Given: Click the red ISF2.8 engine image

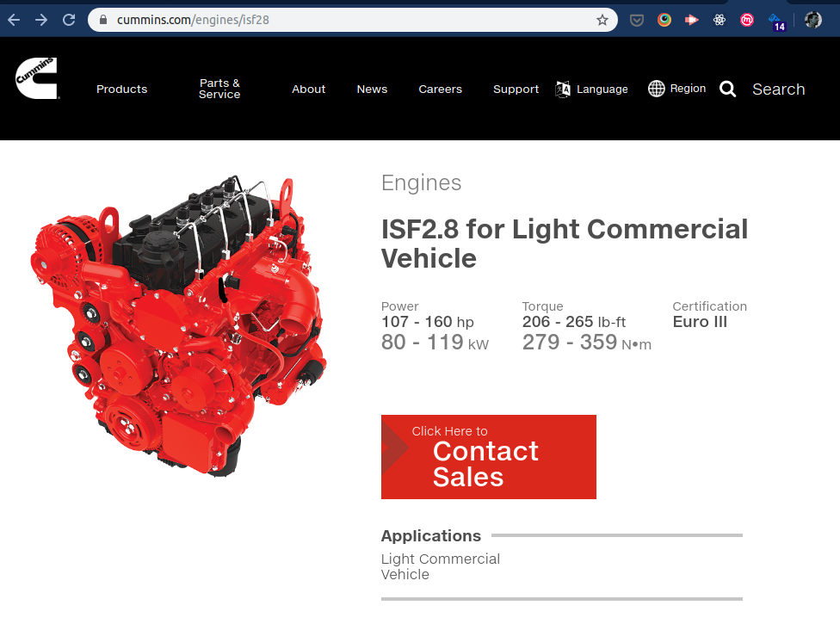Looking at the screenshot, I should [178, 325].
